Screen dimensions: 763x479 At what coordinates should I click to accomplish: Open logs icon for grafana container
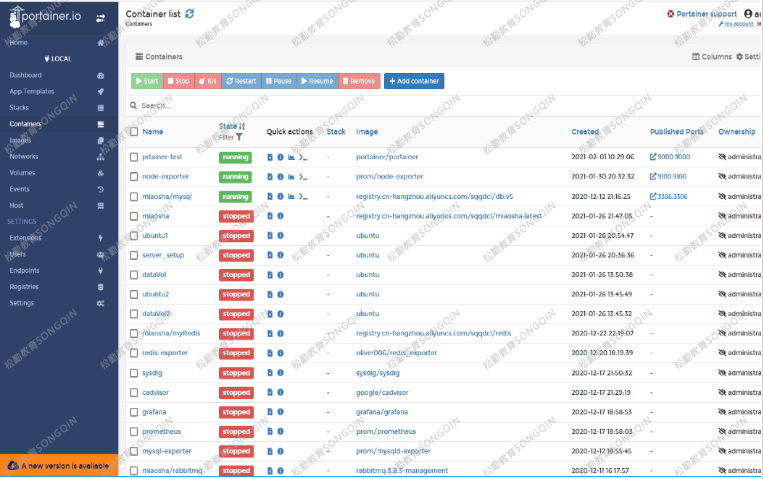270,412
